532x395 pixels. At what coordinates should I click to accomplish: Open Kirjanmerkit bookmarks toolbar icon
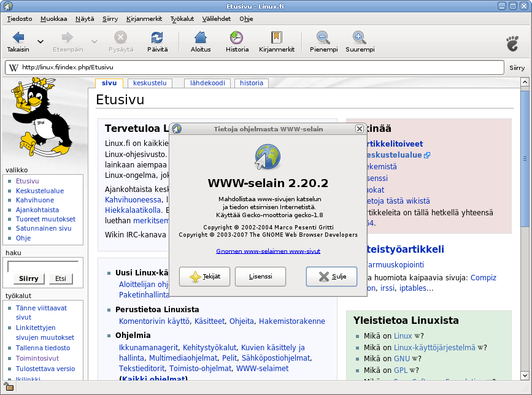point(277,38)
